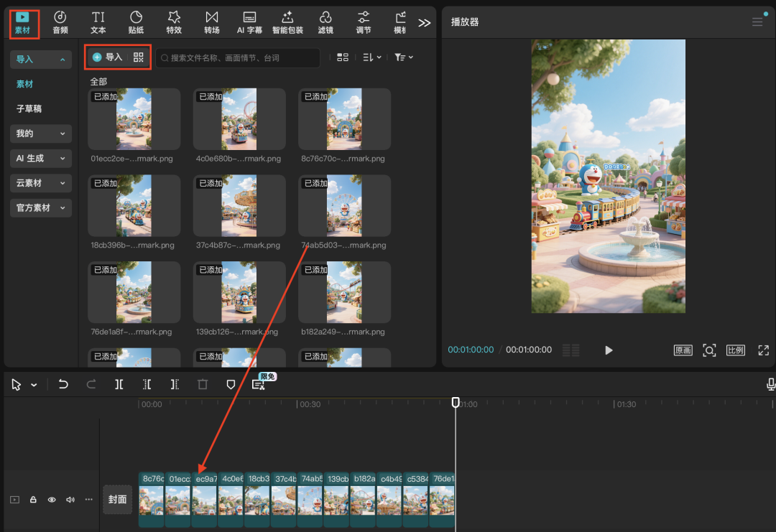Screen dimensions: 776x532
Task: Enter fullscreen preview in the player
Action: click(x=763, y=350)
